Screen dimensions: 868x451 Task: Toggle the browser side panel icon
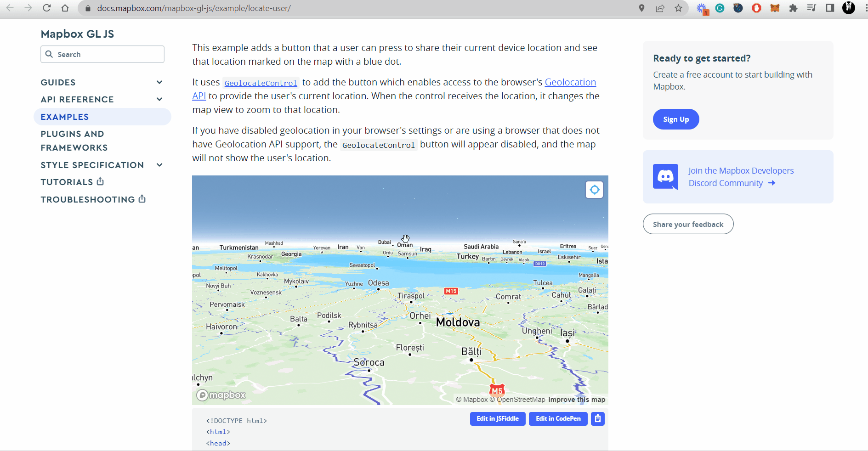(x=830, y=8)
